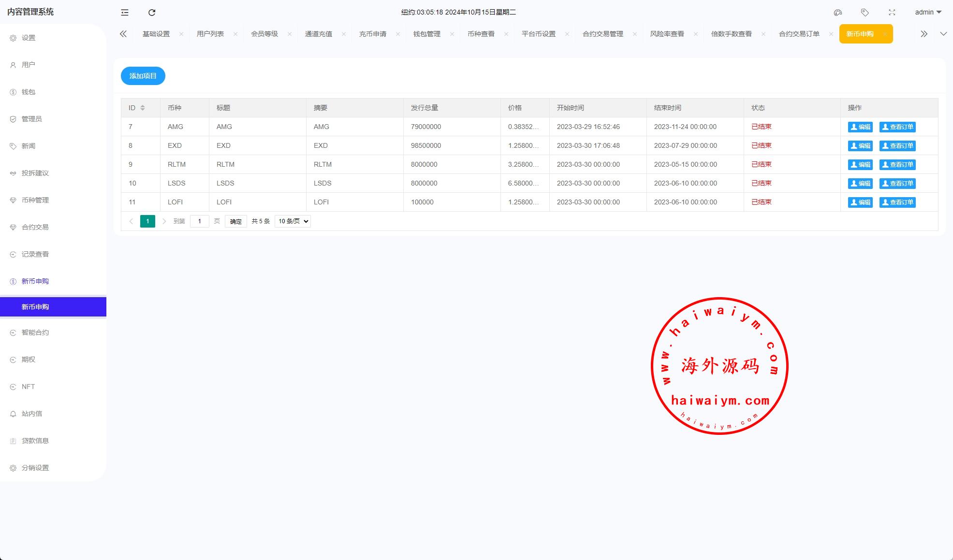The height and width of the screenshot is (560, 953).
Task: Open the 钱包 sidebar menu item
Action: tap(29, 92)
